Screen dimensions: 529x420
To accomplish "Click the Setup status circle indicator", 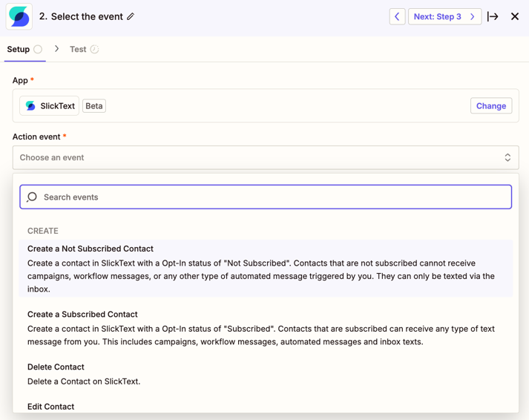I will (x=38, y=49).
